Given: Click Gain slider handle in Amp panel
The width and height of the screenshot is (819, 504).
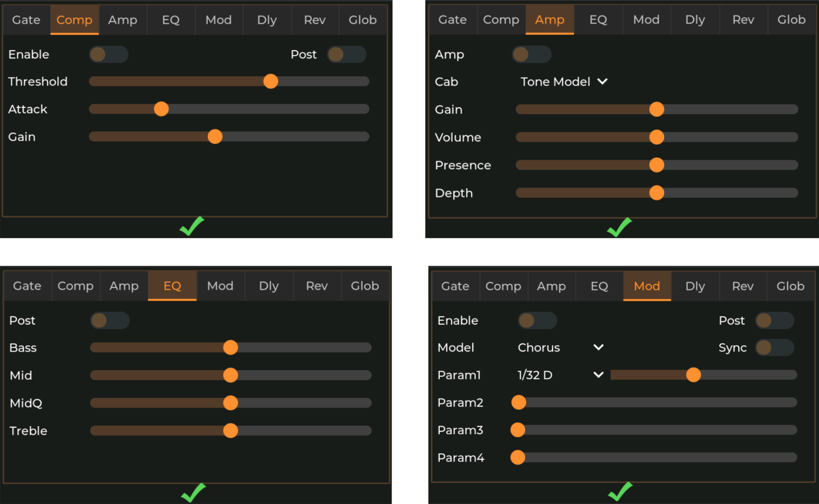Looking at the screenshot, I should pos(657,109).
